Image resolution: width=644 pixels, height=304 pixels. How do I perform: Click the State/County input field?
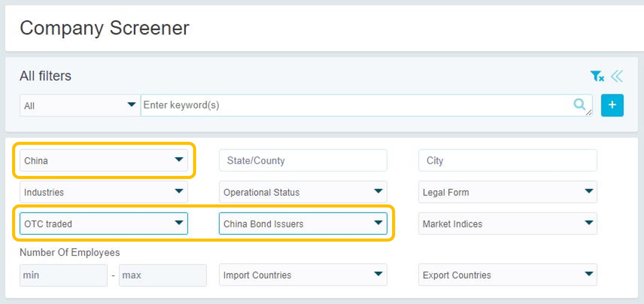click(303, 160)
